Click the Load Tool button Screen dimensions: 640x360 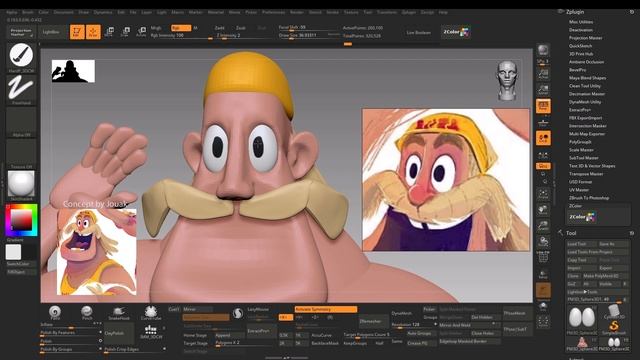click(x=581, y=244)
